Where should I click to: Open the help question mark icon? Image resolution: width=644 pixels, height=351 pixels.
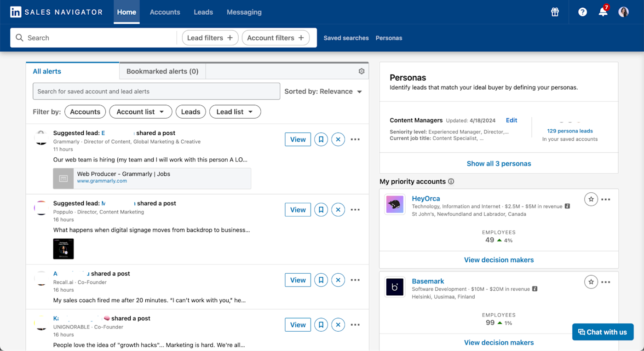(582, 12)
